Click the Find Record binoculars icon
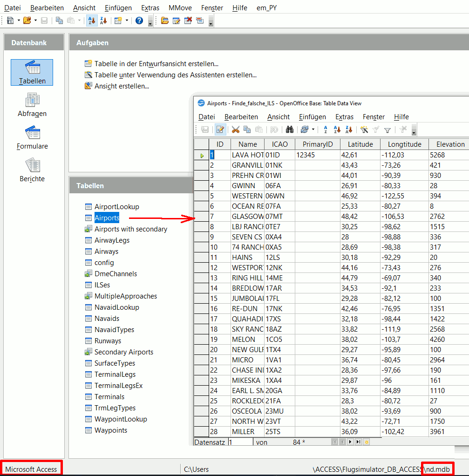469x476 pixels. (289, 129)
